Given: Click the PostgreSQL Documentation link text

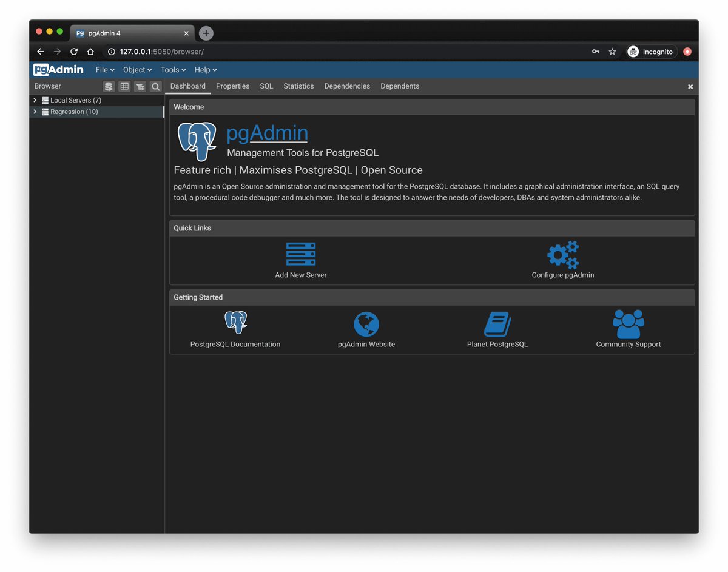Looking at the screenshot, I should (235, 344).
